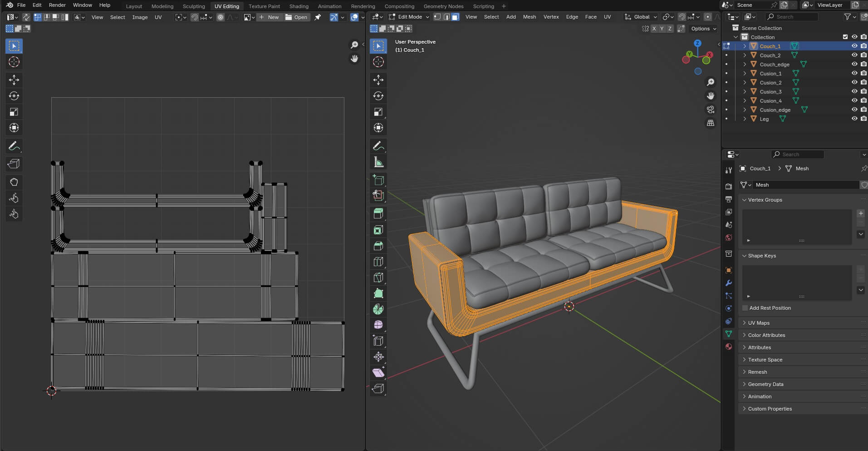868x451 pixels.
Task: Switch to the Texture Paint workspace tab
Action: (264, 6)
